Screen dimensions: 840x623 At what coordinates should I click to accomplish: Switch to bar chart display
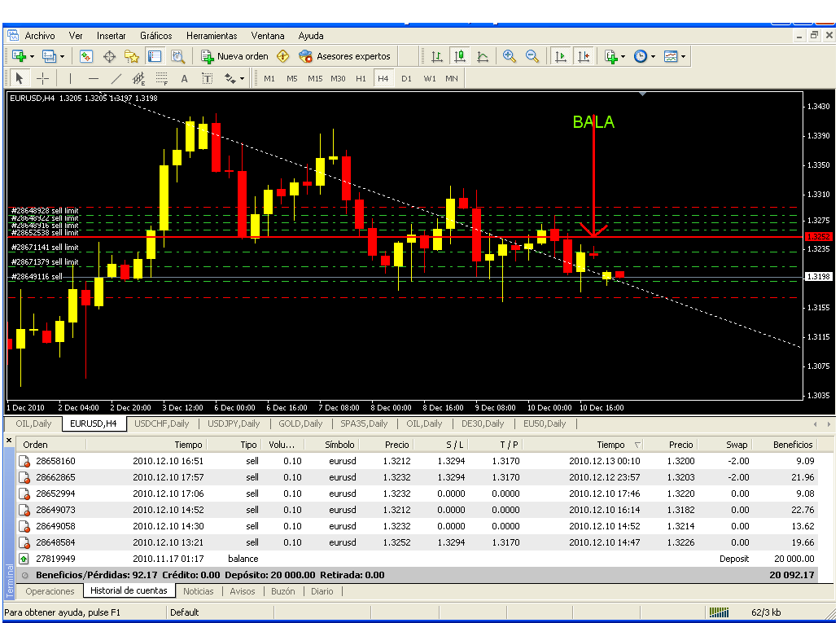(x=436, y=56)
